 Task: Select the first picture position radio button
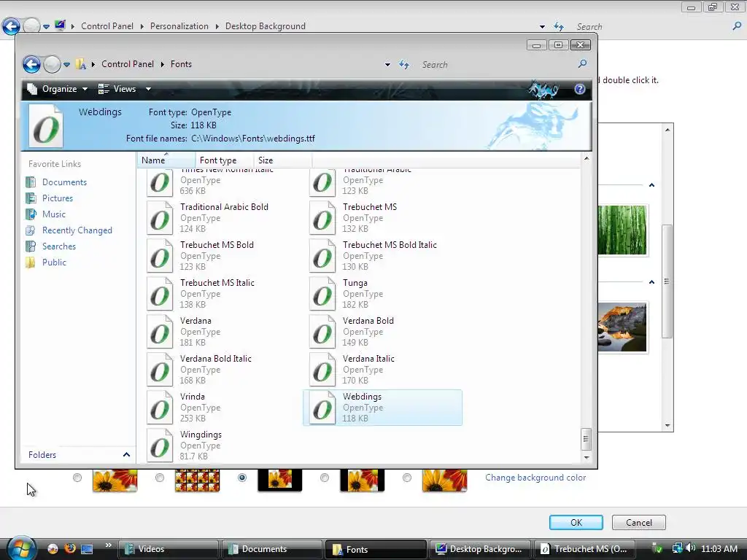point(77,478)
